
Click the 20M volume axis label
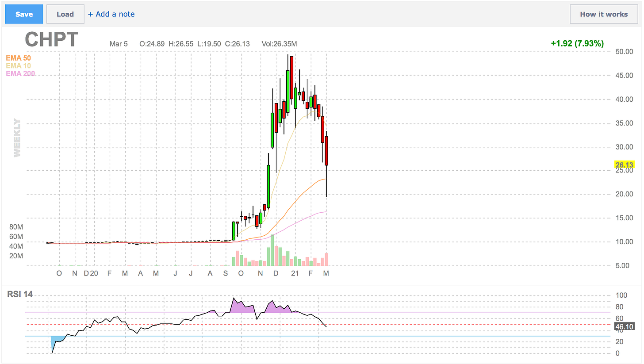16,256
